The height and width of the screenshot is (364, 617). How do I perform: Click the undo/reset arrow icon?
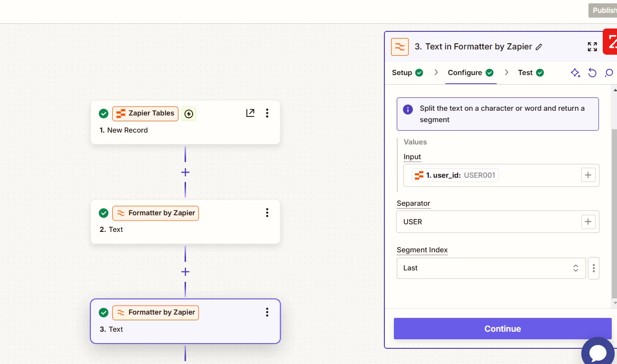point(592,73)
